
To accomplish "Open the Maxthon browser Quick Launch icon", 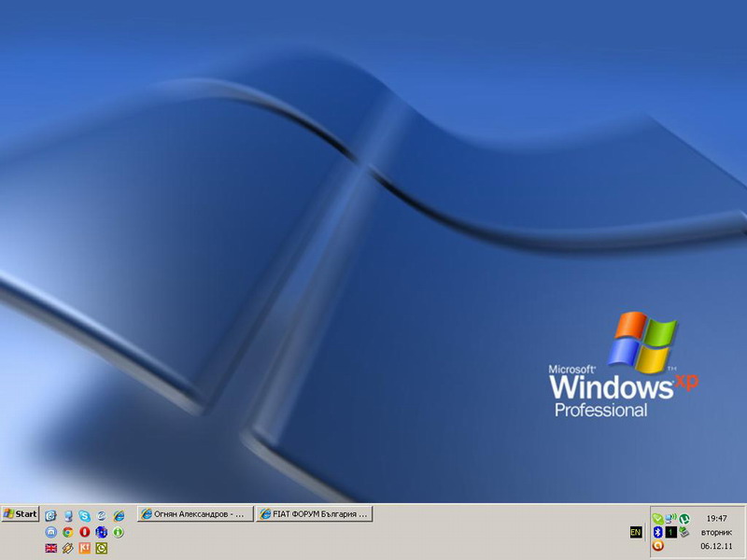I will [51, 532].
